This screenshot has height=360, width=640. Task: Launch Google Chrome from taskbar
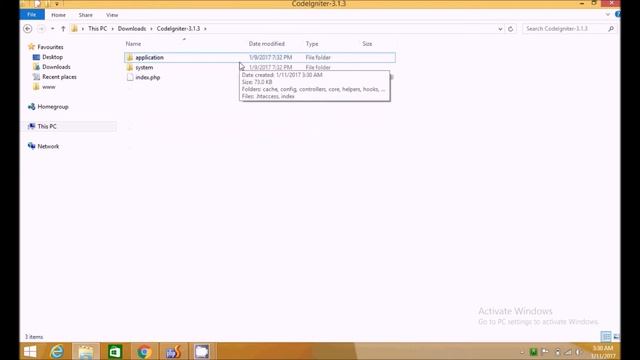[144, 351]
